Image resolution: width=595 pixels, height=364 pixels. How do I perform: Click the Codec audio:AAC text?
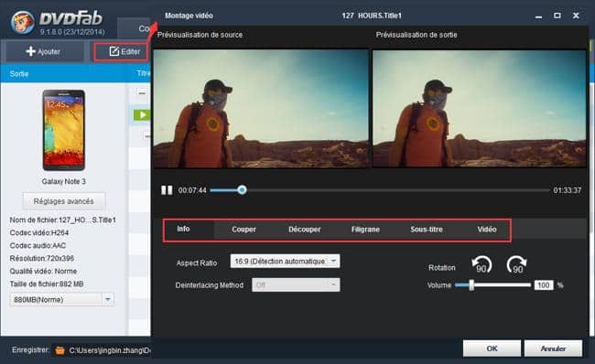click(38, 246)
